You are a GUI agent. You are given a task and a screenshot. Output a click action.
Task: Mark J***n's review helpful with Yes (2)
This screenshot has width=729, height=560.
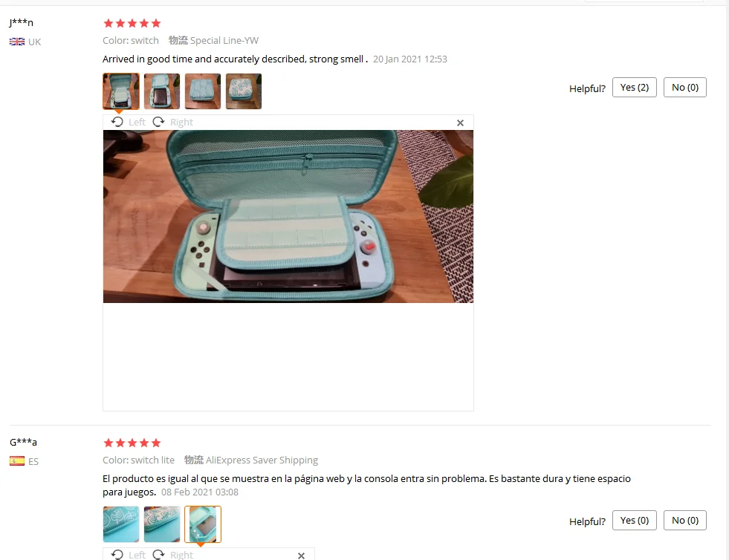coord(634,88)
